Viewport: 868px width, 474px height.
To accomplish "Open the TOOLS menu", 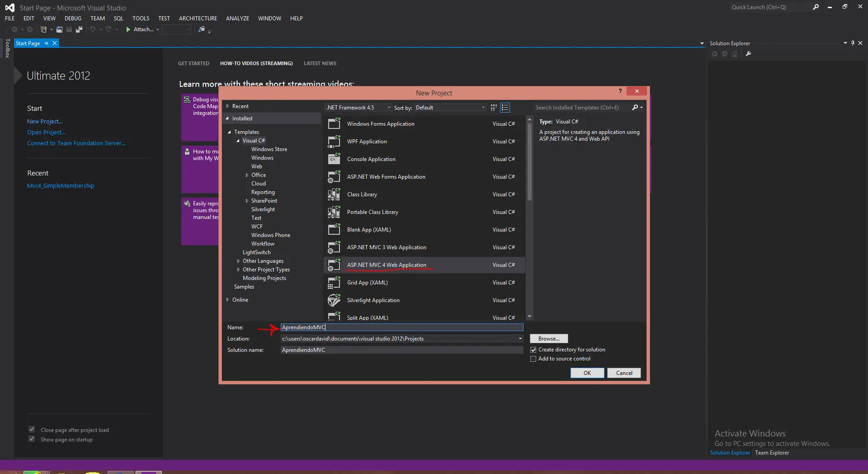I will click(x=141, y=19).
